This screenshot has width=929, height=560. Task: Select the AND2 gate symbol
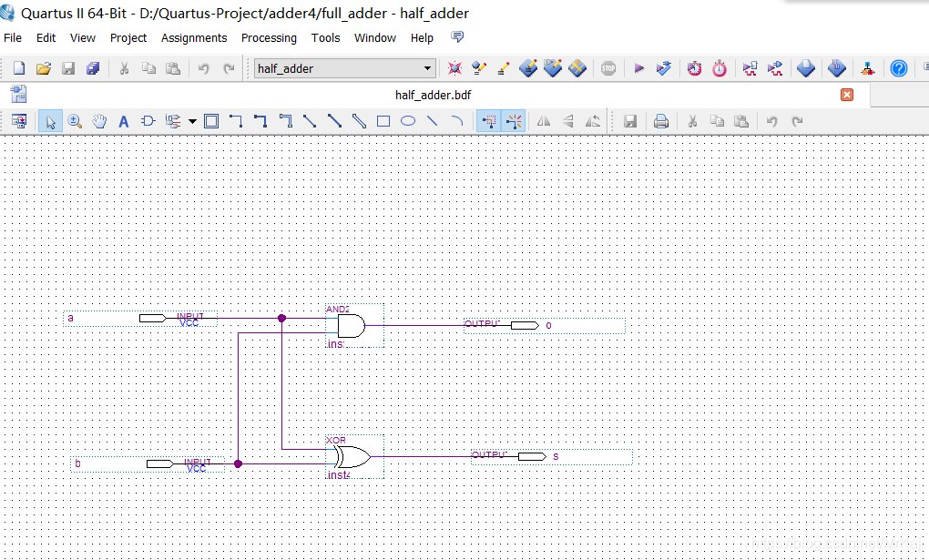(x=355, y=326)
